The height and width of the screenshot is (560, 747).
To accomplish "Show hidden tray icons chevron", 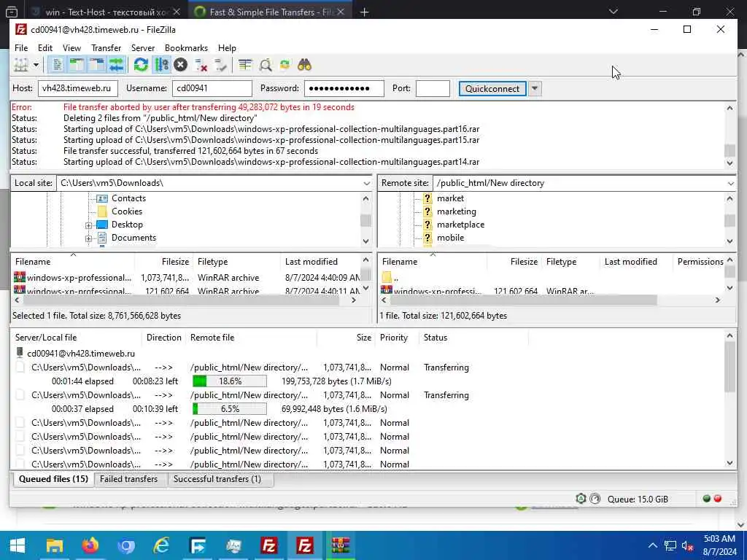I will click(x=653, y=545).
